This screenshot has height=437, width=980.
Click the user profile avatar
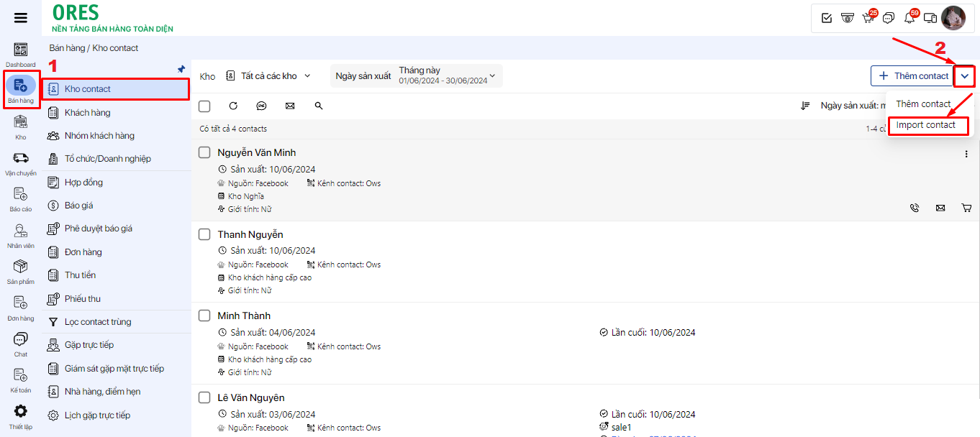click(x=953, y=18)
